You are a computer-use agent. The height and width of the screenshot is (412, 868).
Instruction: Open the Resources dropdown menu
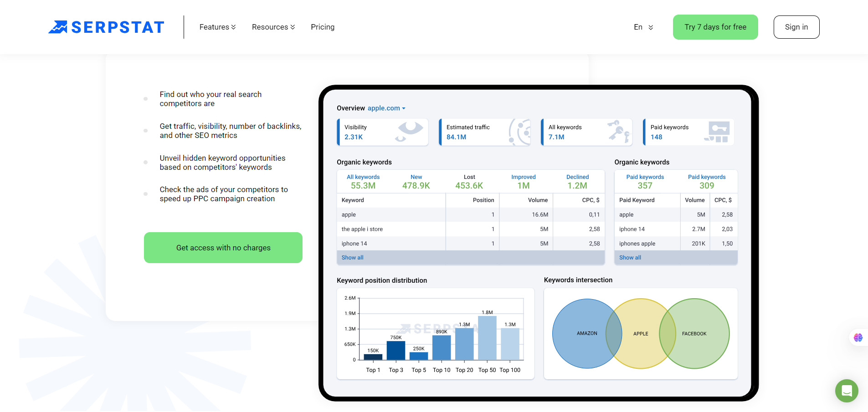click(x=273, y=27)
